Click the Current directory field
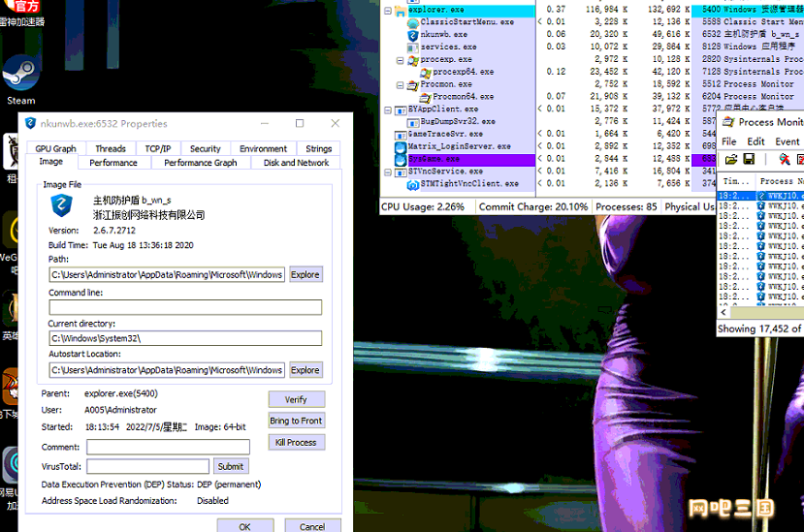804x532 pixels. [x=185, y=338]
